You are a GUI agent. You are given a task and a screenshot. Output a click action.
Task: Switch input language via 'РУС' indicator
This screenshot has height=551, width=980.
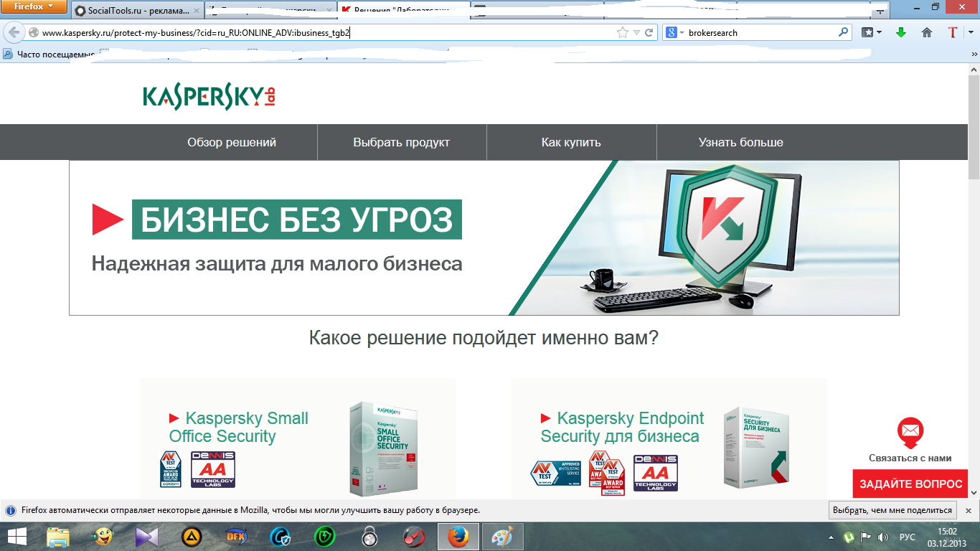(x=908, y=537)
